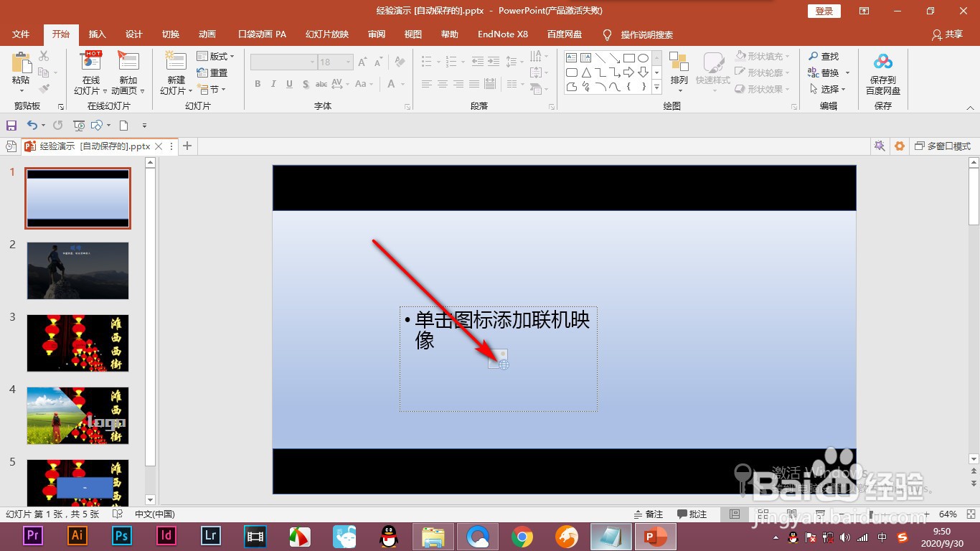Click the Format Painter brush icon

(44, 89)
